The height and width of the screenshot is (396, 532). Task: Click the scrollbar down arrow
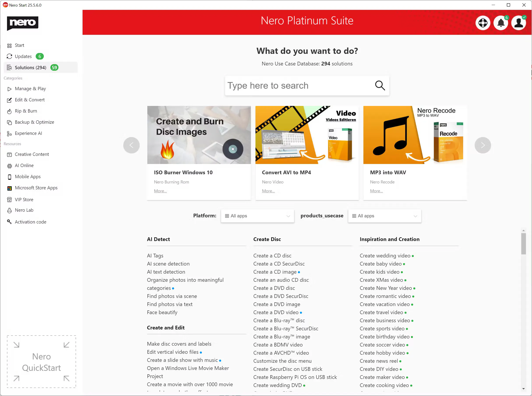[523, 389]
